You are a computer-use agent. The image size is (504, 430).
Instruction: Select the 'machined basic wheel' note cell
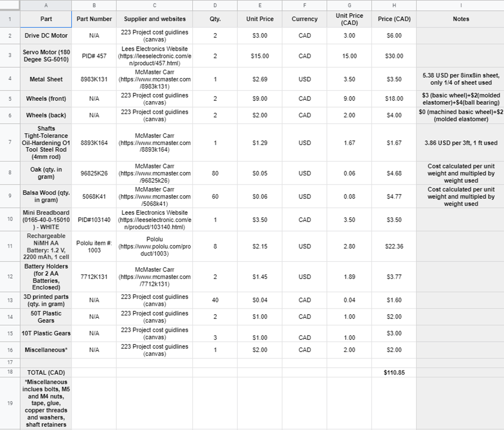point(461,115)
